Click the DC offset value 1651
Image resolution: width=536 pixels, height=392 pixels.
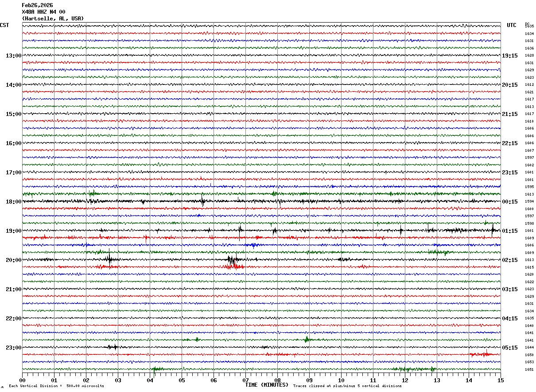529,369
